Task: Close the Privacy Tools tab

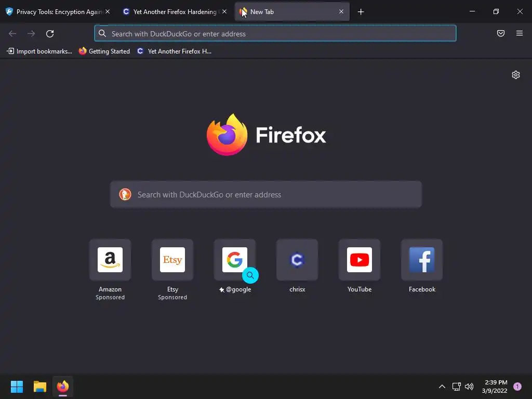Action: point(108,11)
